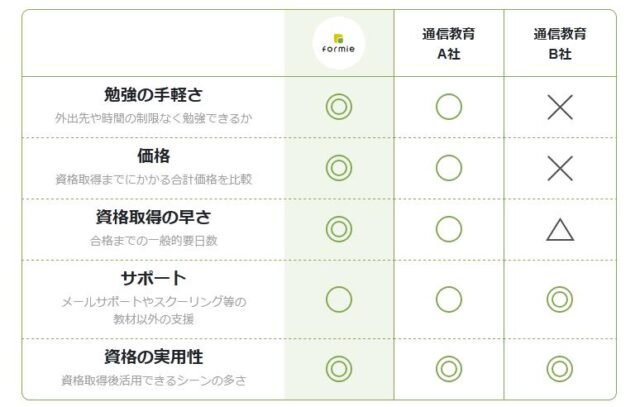Click formie's single circle for サポート
This screenshot has width=640, height=407.
[x=339, y=298]
